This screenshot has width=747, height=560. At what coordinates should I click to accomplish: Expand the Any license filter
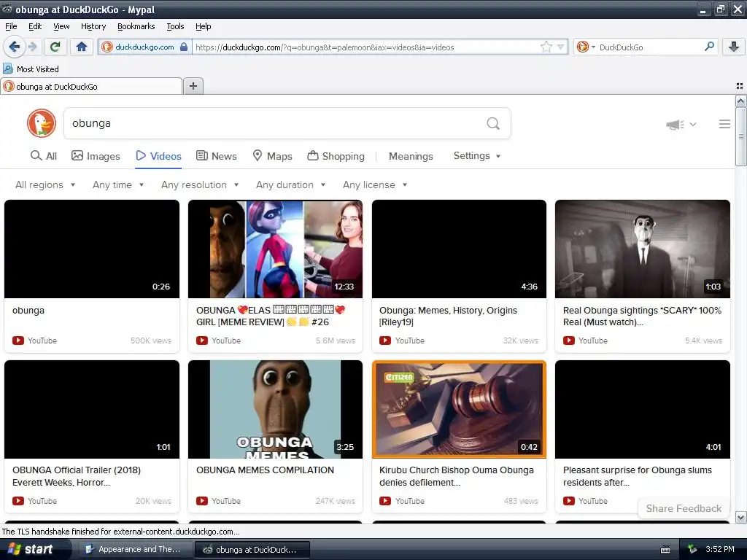pos(375,184)
